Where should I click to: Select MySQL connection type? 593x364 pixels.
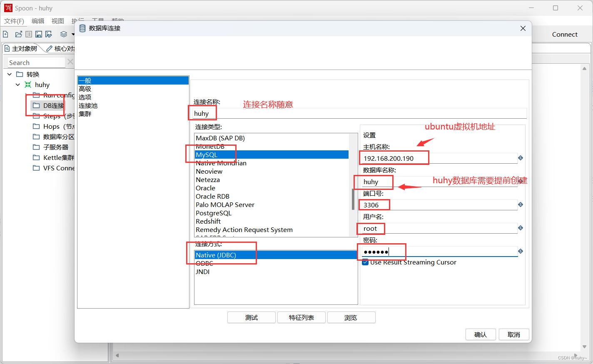point(272,155)
